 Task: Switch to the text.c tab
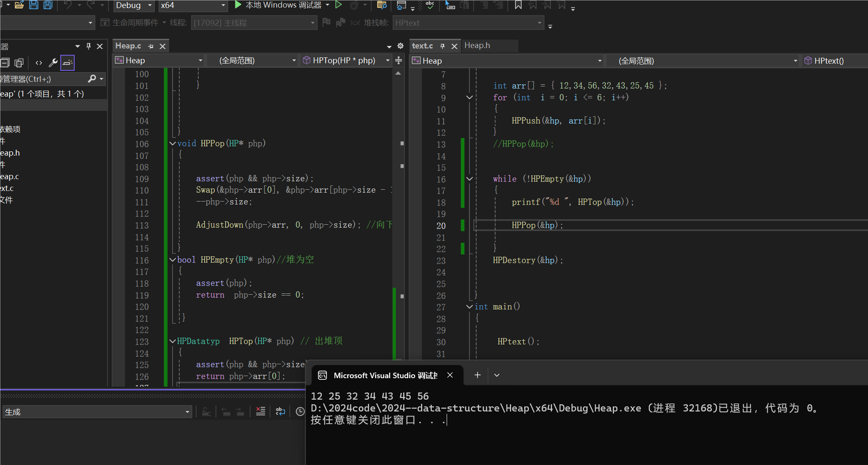coord(422,46)
